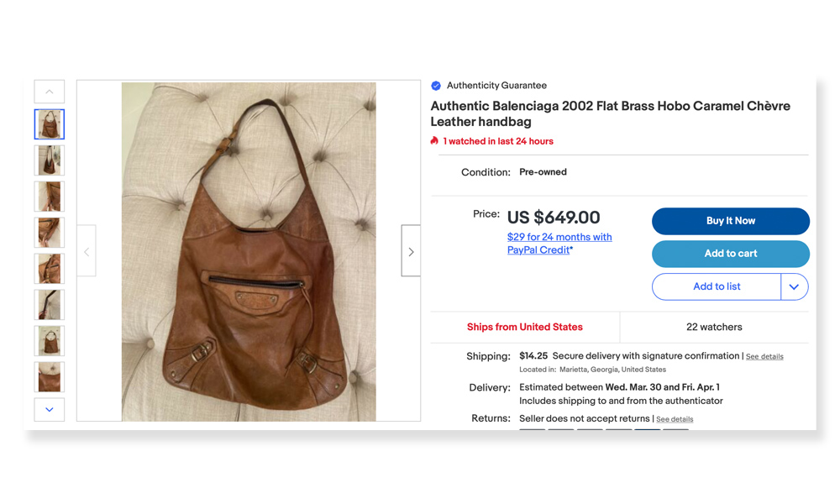This screenshot has width=840, height=504.
Task: Select the currently highlighted first thumbnail
Action: (49, 123)
